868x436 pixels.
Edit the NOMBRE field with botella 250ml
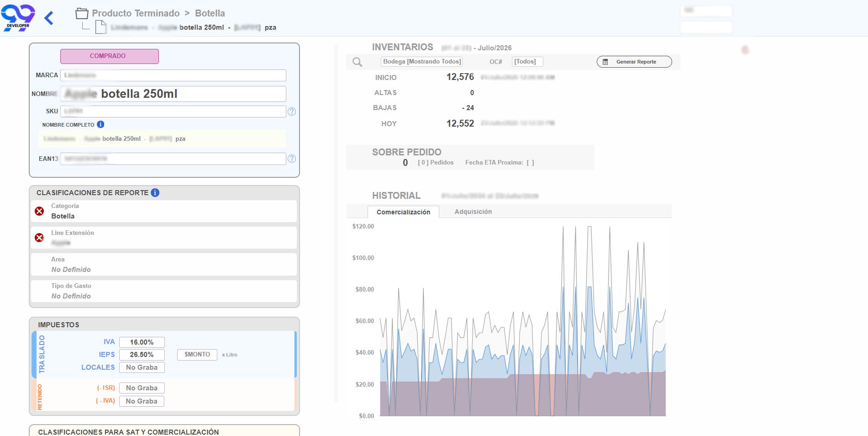pos(174,94)
